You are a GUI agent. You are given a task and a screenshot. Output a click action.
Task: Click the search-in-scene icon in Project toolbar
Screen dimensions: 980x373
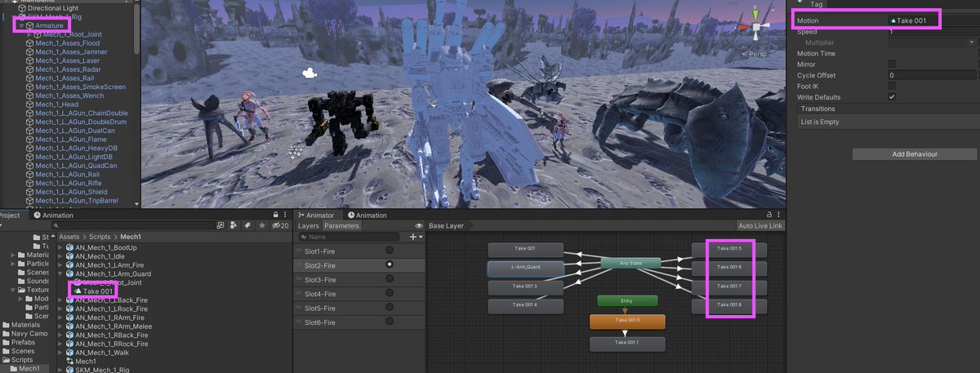[220, 225]
